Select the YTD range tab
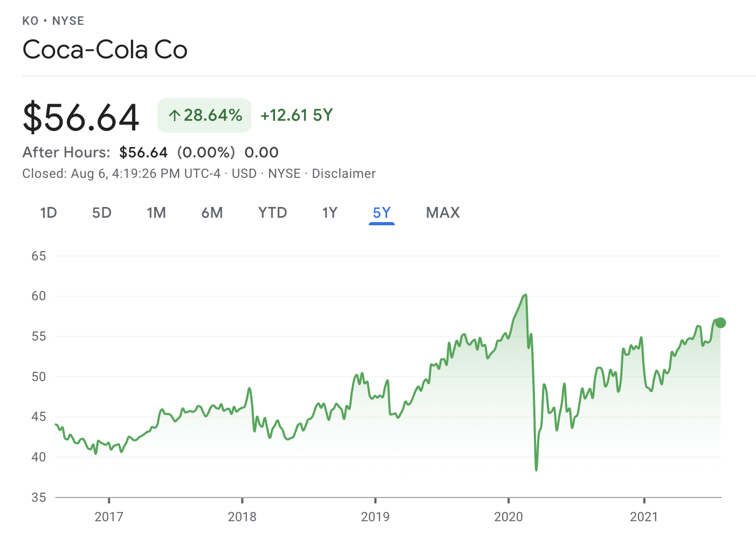 coord(272,213)
